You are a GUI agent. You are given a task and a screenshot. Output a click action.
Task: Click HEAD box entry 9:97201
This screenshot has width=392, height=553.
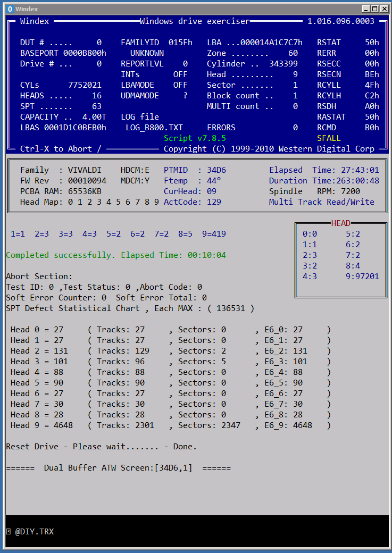(362, 276)
